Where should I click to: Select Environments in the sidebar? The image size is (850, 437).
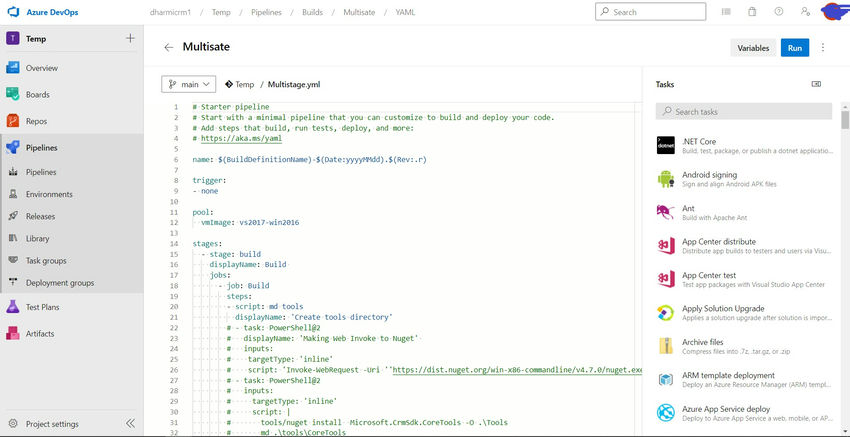click(x=49, y=194)
